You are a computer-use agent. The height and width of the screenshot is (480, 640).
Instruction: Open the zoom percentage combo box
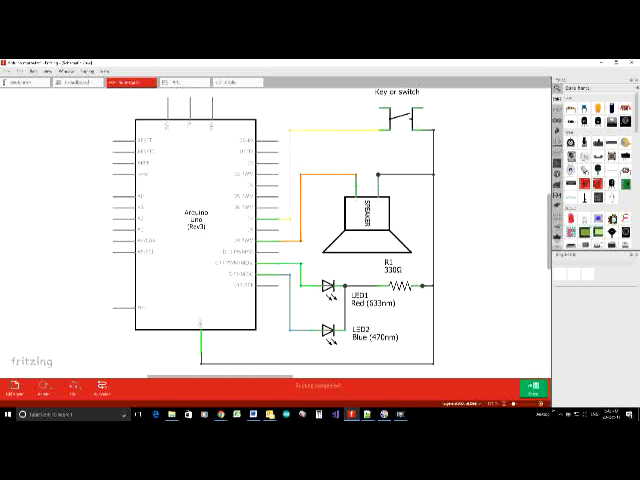491,404
